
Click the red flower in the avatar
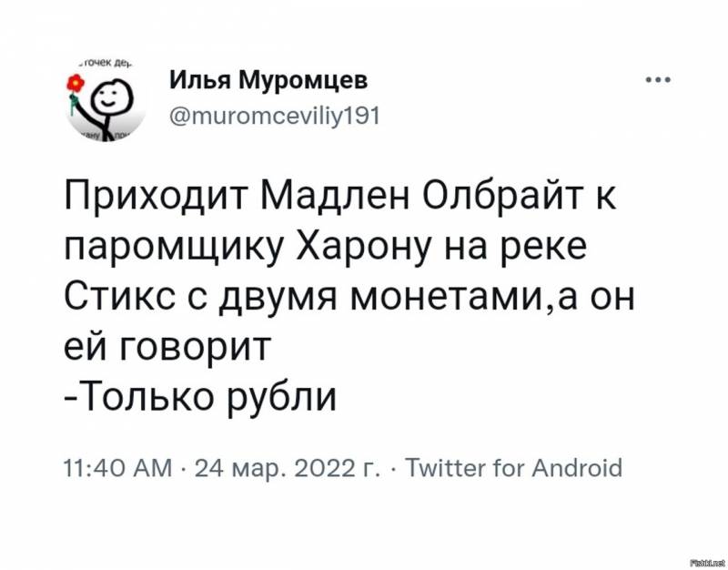(x=76, y=85)
